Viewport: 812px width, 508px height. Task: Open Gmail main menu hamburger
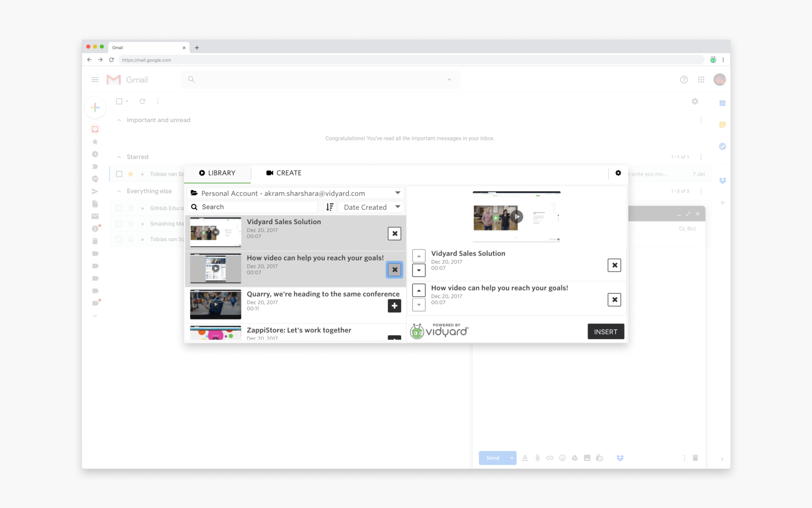pos(95,80)
